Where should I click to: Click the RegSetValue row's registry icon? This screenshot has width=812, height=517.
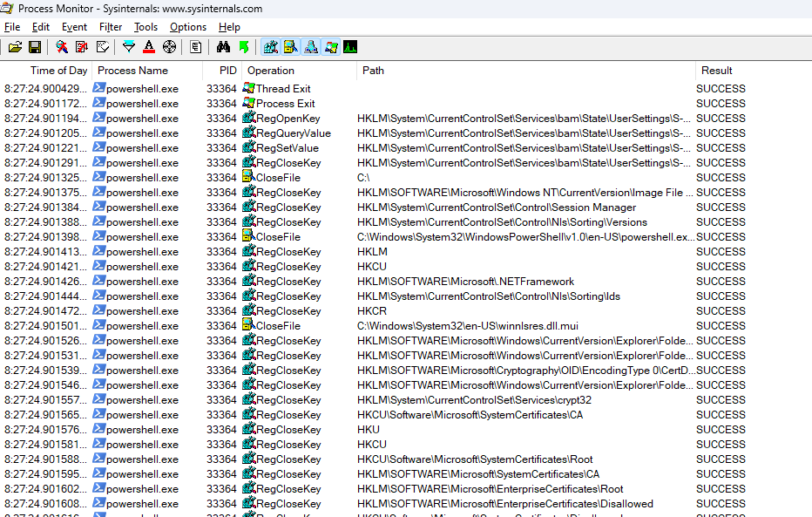pos(249,147)
